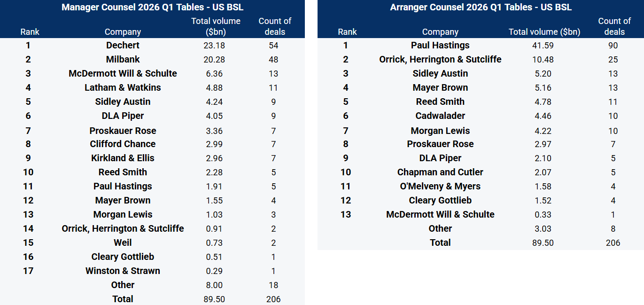The width and height of the screenshot is (644, 305).
Task: Click Paul Hastings in the Manager Counsel table
Action: [123, 187]
